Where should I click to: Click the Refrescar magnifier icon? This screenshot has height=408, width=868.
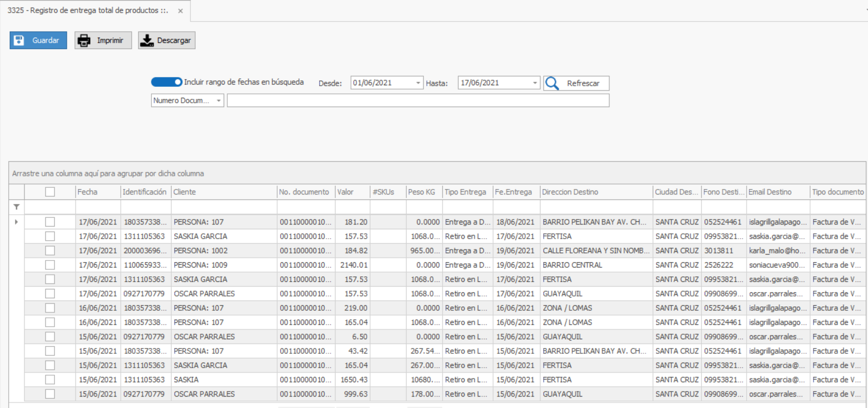pyautogui.click(x=553, y=83)
